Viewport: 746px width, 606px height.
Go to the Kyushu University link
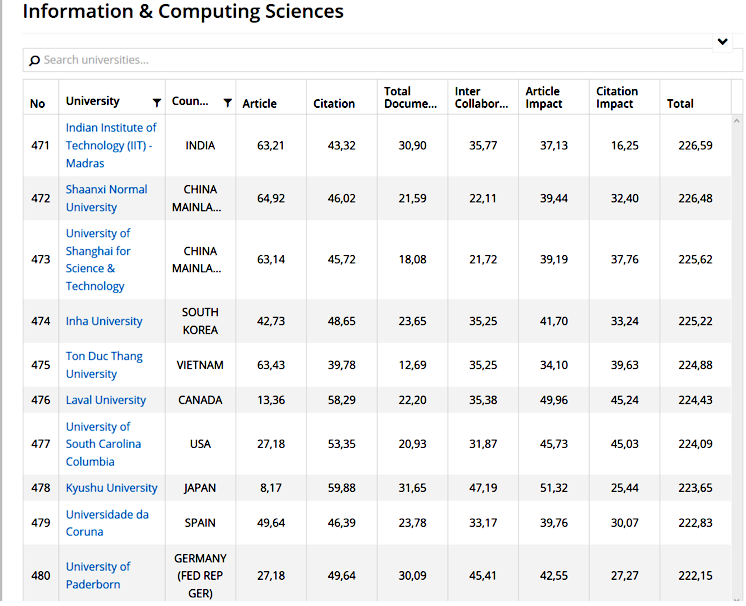112,488
